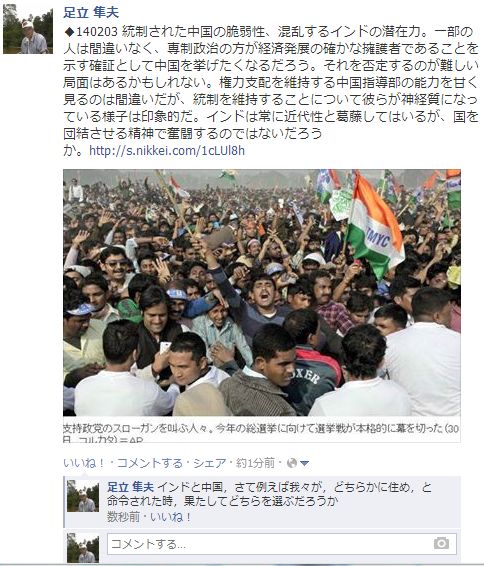Image resolution: width=484 pixels, height=566 pixels.
Task: Open the audience selector dropdown arrow
Action: (304, 463)
